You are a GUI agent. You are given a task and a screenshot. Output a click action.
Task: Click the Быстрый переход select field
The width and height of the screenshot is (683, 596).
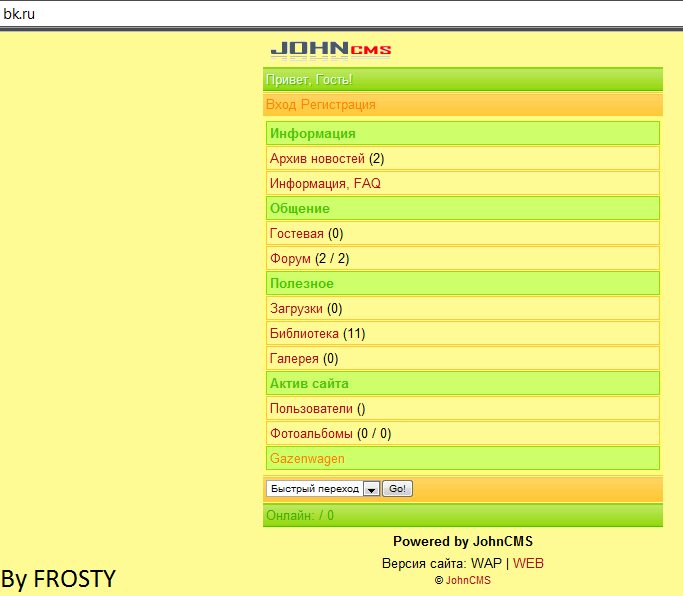coord(323,489)
